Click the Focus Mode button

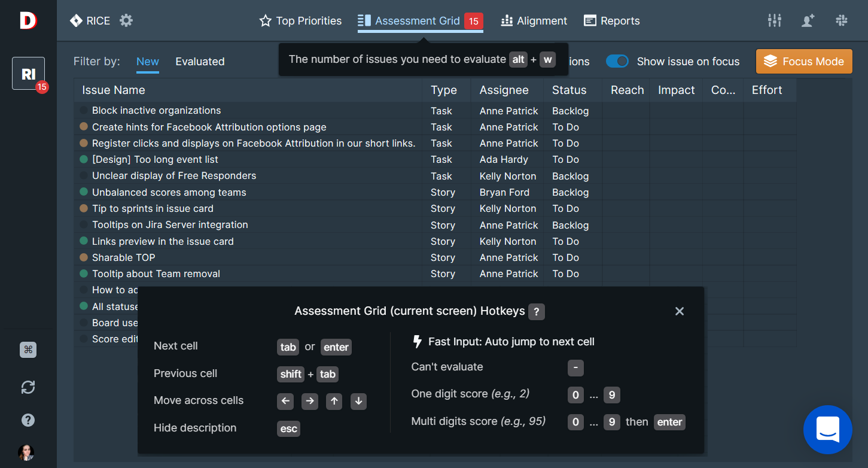[x=804, y=62]
